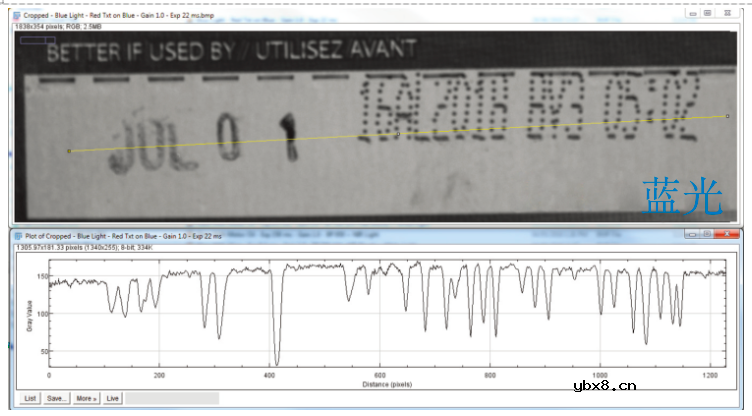The image size is (752, 416).
Task: Click the right endpoint handle of yellow line
Action: [x=727, y=116]
